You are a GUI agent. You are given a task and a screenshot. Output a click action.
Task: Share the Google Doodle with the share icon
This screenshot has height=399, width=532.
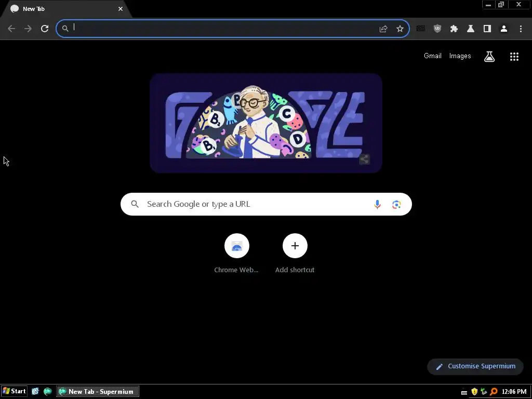364,159
